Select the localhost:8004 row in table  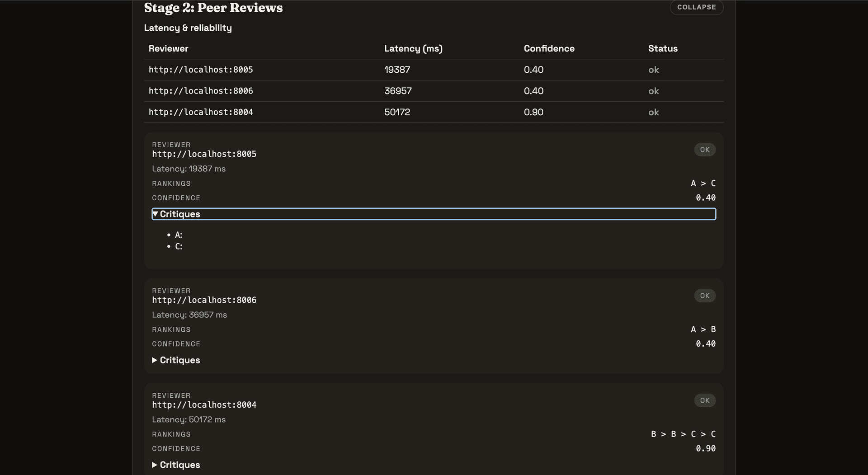pos(201,112)
